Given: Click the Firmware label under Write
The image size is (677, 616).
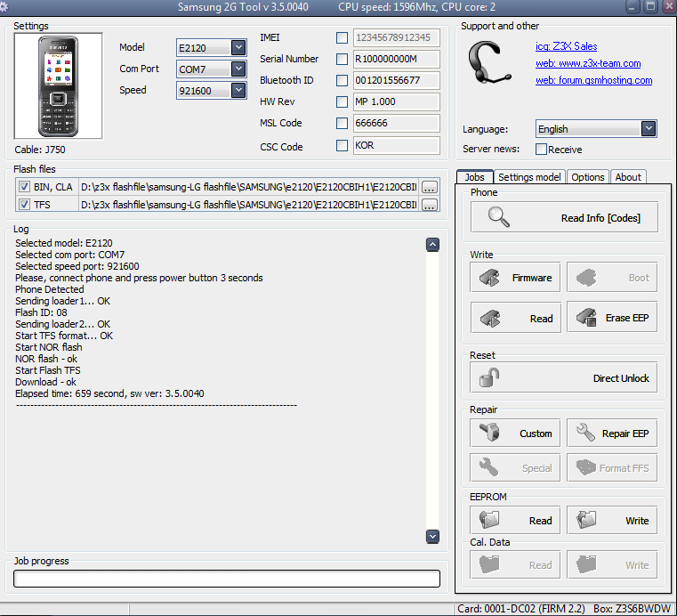Looking at the screenshot, I should click(x=532, y=278).
